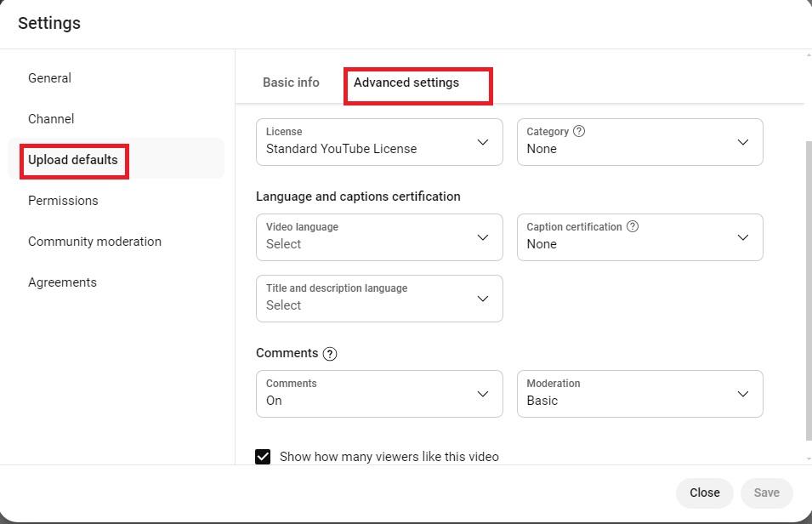The image size is (812, 524).
Task: Click the Save button
Action: [766, 493]
